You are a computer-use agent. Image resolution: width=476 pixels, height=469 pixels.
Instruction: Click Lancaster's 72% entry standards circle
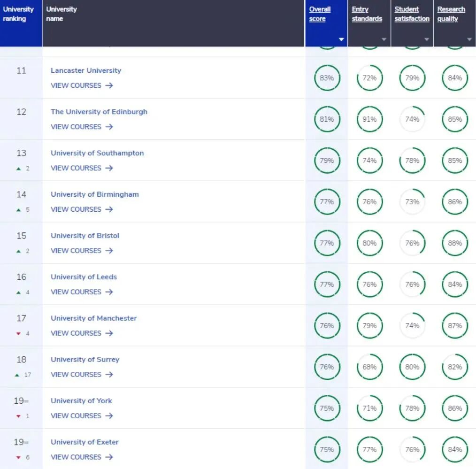pos(369,78)
